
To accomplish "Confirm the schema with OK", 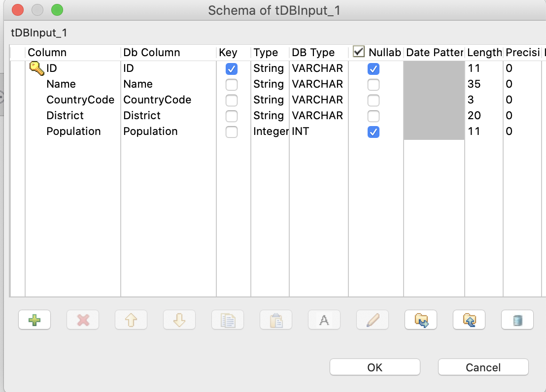I will (375, 367).
